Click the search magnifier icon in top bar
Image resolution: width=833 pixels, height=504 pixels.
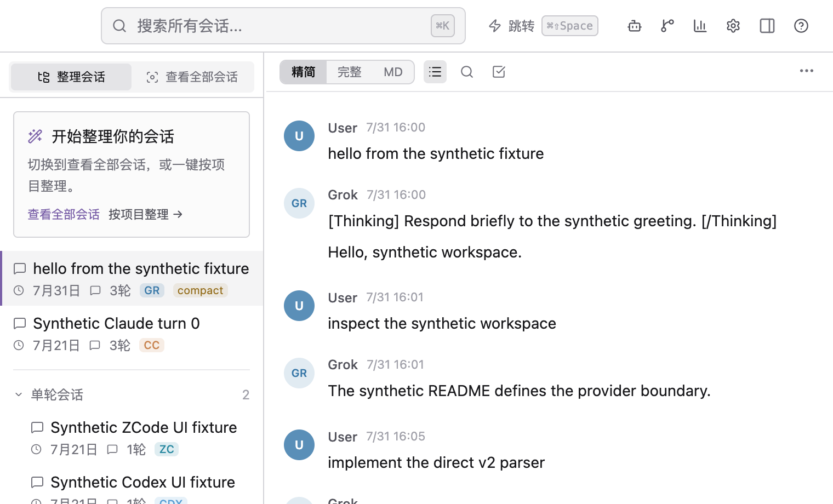[x=119, y=26]
